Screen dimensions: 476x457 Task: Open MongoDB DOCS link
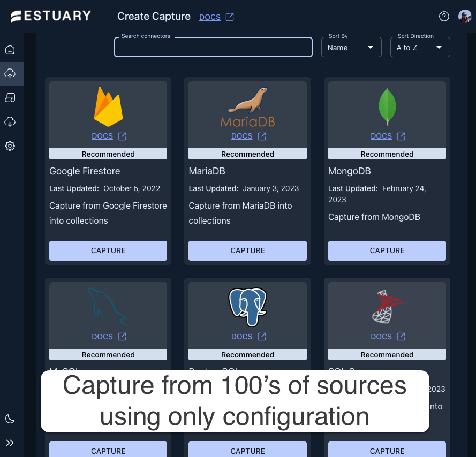pyautogui.click(x=381, y=136)
